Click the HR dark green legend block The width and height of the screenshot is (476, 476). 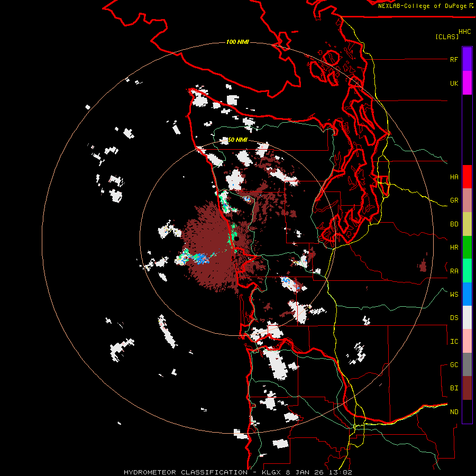coord(467,248)
